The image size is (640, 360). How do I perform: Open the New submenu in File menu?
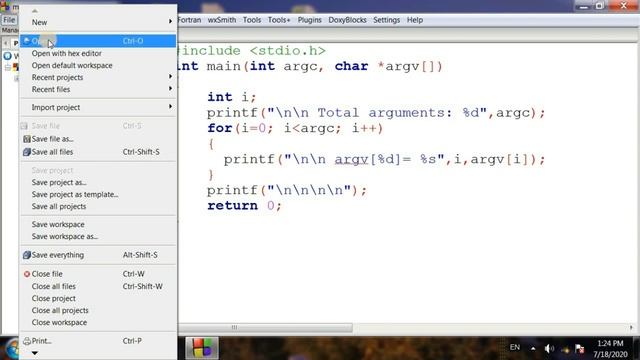98,22
